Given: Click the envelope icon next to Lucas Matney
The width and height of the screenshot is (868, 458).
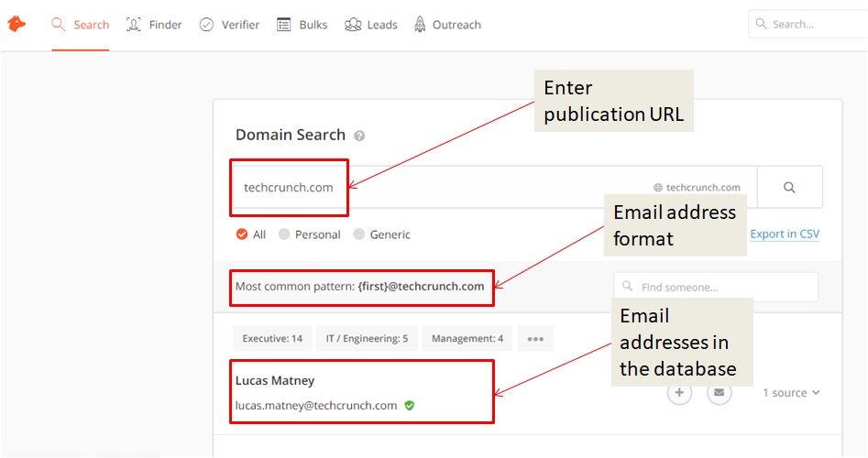Looking at the screenshot, I should click(720, 393).
